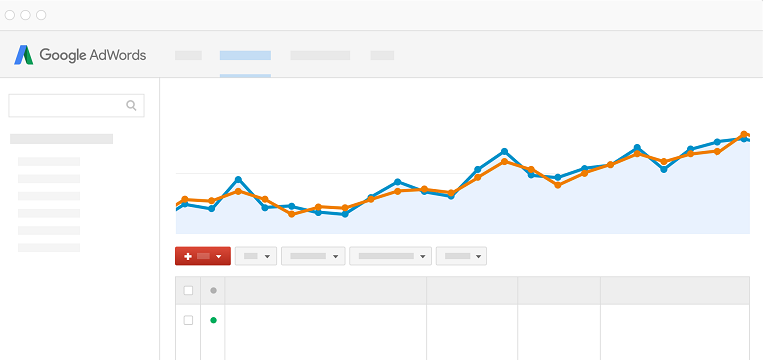Open the last gray dropdown in the toolbar

[461, 256]
